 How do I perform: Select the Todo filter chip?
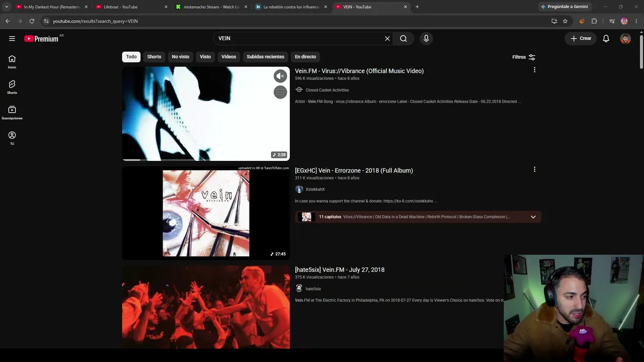point(131,57)
